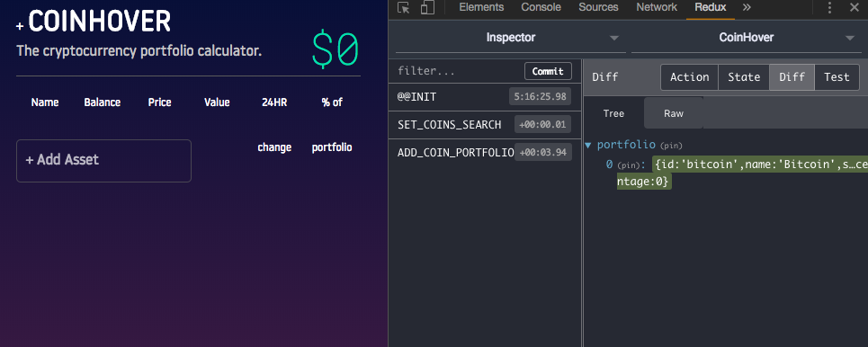Click the Name column header
This screenshot has height=347, width=868.
[x=45, y=102]
